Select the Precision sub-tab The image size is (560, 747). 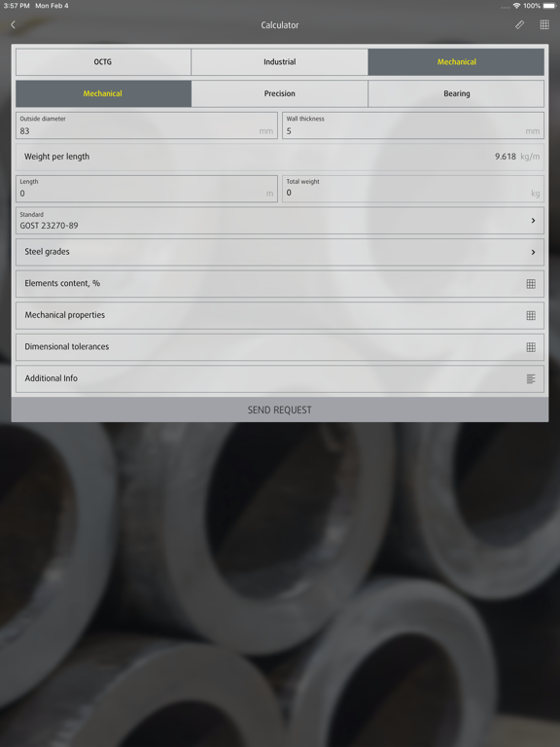pos(280,93)
